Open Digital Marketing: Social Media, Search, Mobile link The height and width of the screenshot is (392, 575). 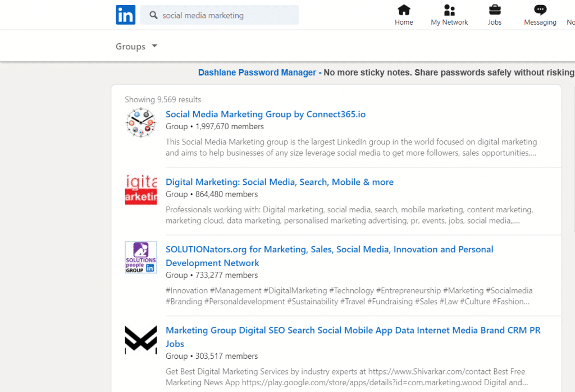[279, 182]
